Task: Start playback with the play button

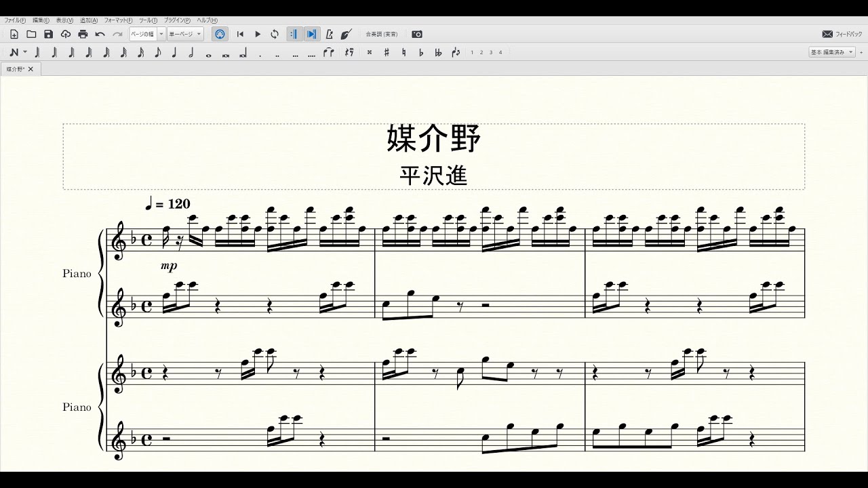Action: [x=258, y=34]
